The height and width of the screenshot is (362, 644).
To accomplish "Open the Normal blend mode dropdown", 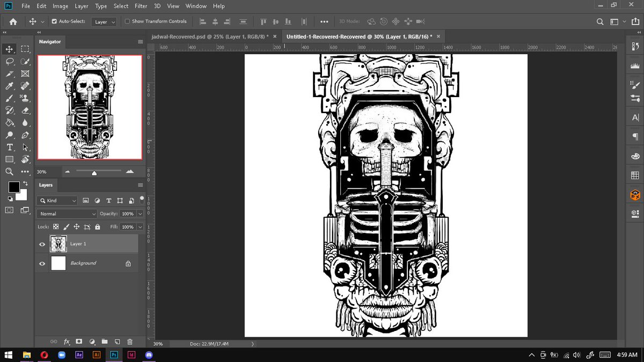I will pyautogui.click(x=68, y=213).
